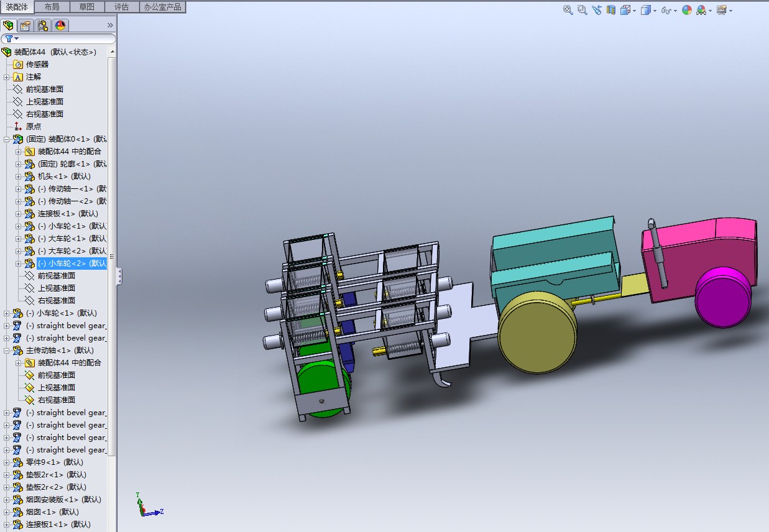Collapse the 主传动轴<1> tree node
This screenshot has height=532, width=769.
(x=7, y=351)
